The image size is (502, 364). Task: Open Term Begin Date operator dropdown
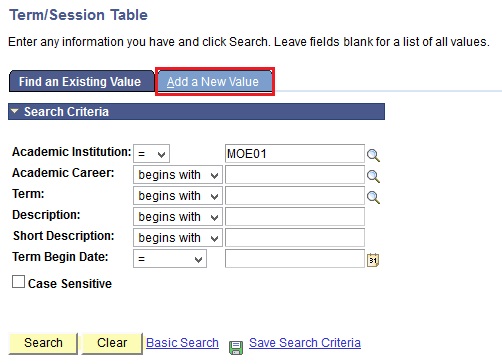170,259
